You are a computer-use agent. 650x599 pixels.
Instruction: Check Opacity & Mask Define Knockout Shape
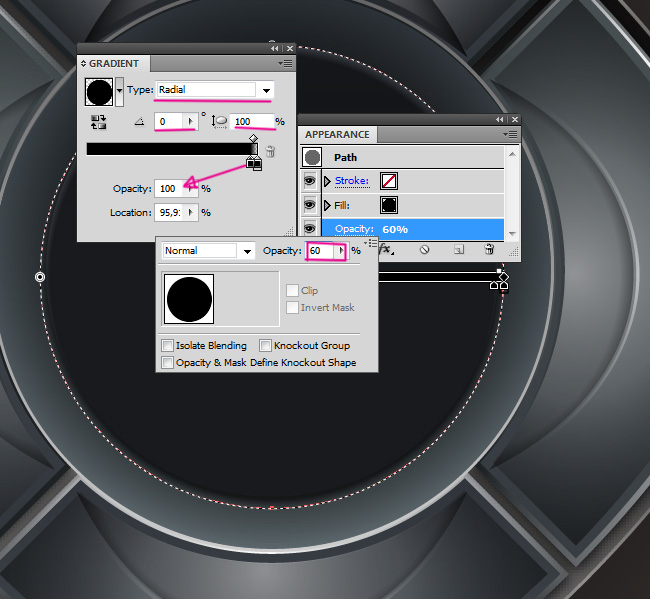coord(167,363)
